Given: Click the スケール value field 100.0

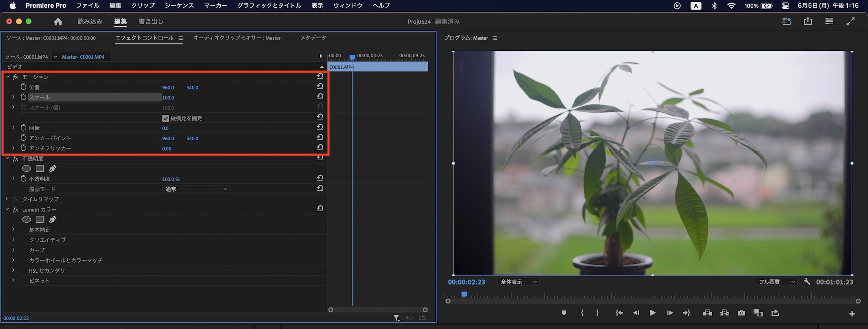Looking at the screenshot, I should point(168,98).
